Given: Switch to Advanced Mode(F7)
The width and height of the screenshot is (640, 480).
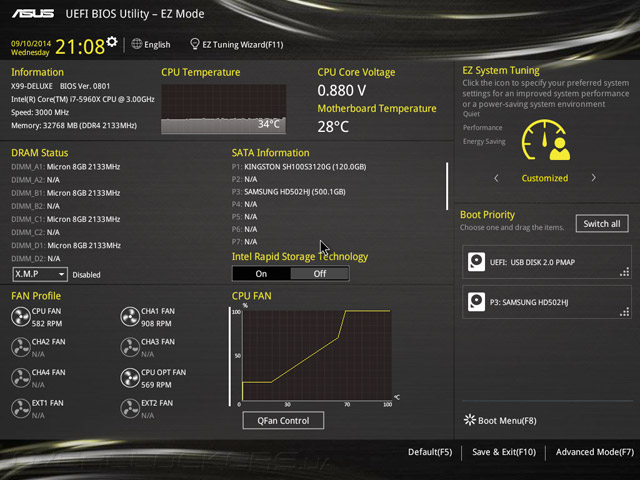Looking at the screenshot, I should click(x=595, y=452).
